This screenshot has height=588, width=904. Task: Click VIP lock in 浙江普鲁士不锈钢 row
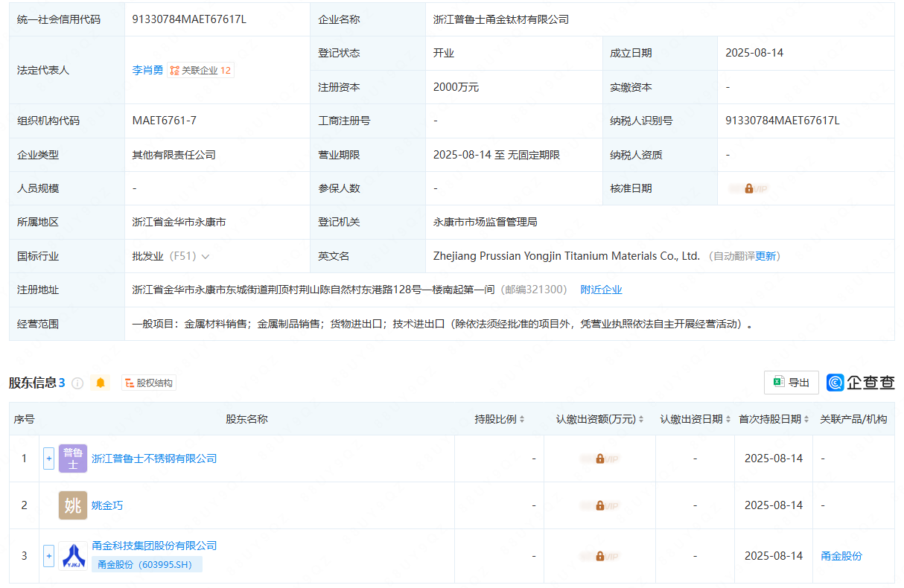click(599, 458)
